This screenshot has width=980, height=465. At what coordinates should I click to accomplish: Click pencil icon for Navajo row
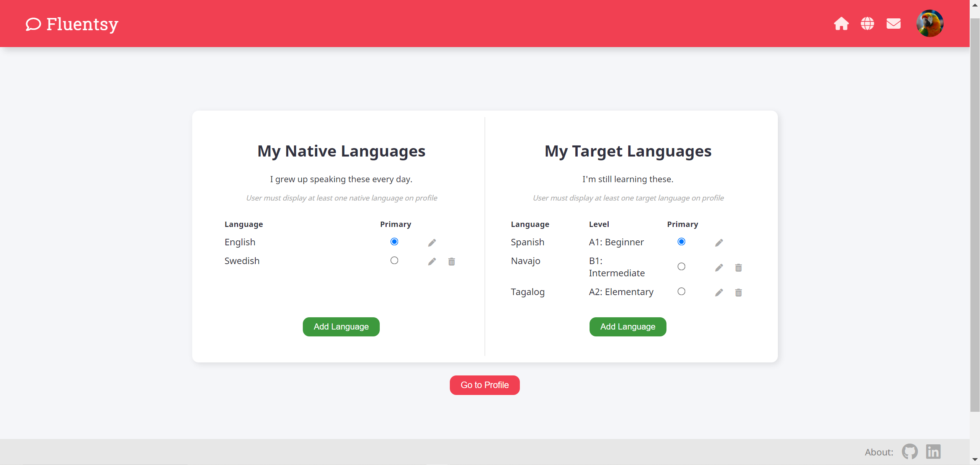[719, 268]
